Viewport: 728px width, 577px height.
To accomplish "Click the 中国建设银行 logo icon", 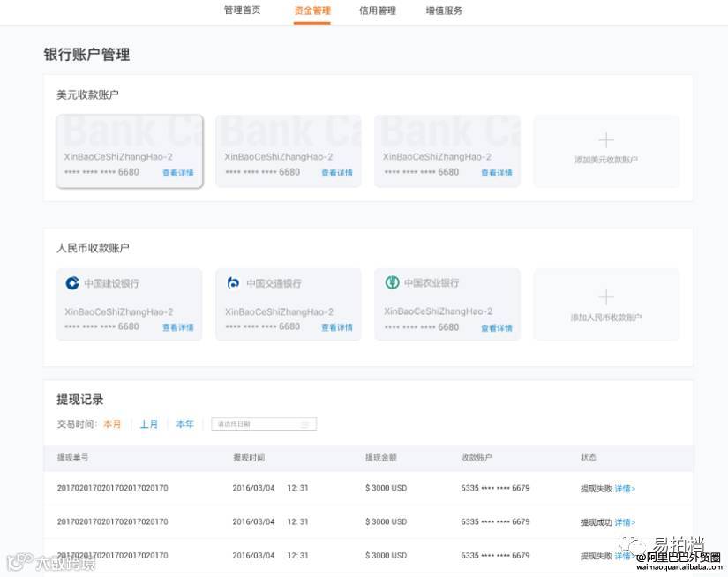I will [x=72, y=282].
